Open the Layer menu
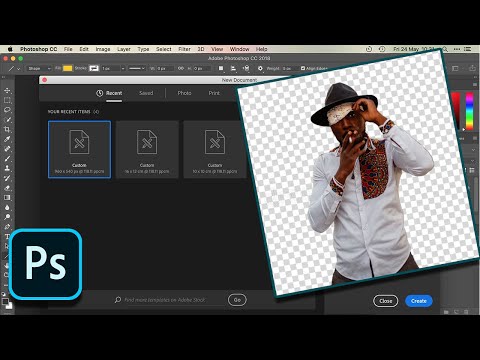This screenshot has width=480, height=360. coord(124,49)
